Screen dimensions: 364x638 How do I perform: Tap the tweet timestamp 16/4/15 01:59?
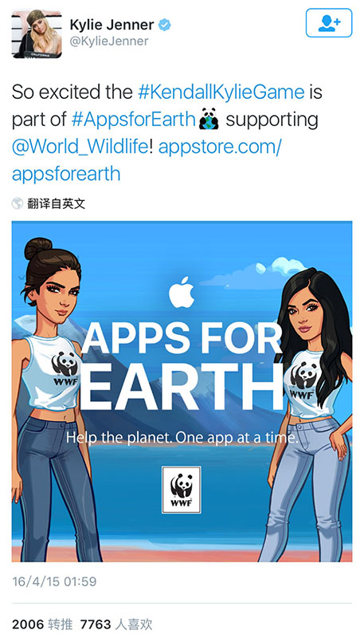tap(54, 581)
